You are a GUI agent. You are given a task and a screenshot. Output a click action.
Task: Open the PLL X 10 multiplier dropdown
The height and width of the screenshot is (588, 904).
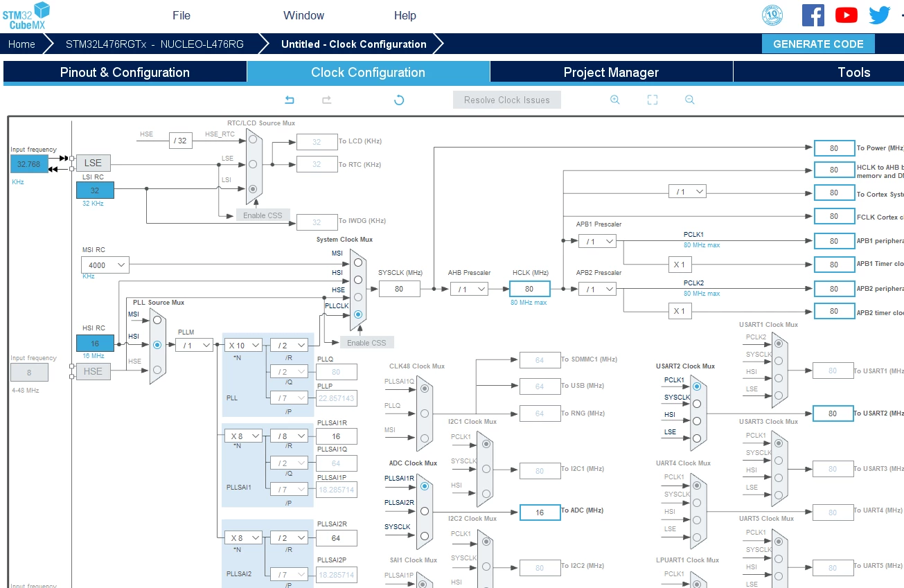[243, 345]
